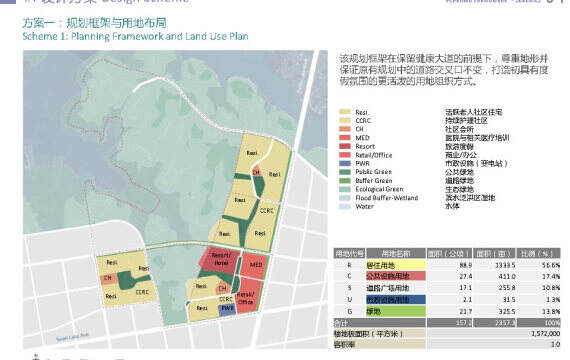Click the 56.6% percentage cell

pyautogui.click(x=551, y=265)
